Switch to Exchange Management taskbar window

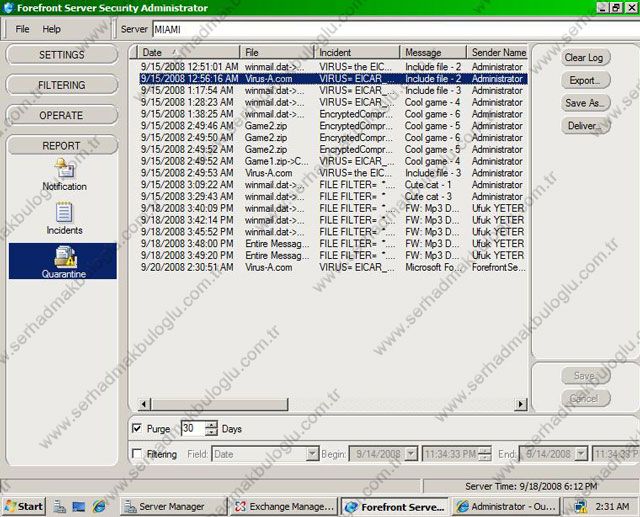point(284,506)
